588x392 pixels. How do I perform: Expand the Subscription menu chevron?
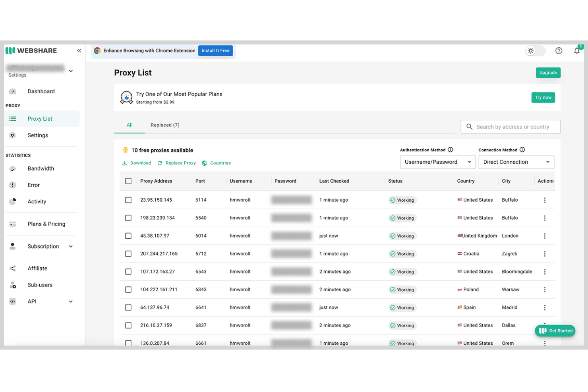(71, 246)
